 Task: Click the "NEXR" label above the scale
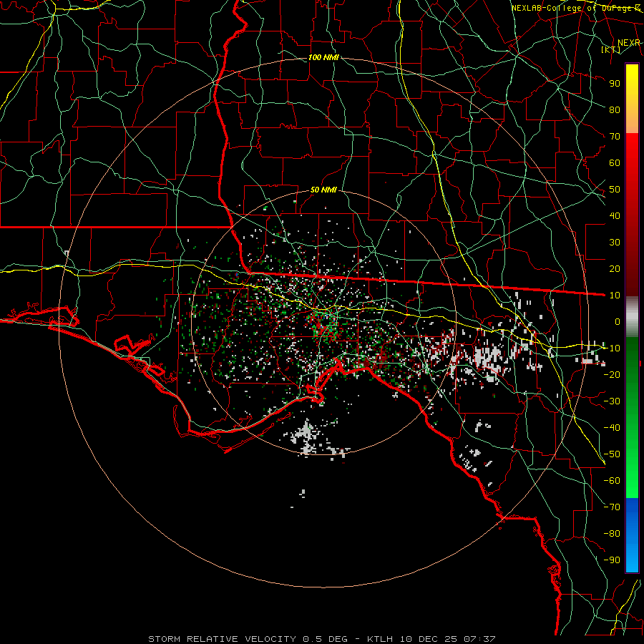click(628, 43)
